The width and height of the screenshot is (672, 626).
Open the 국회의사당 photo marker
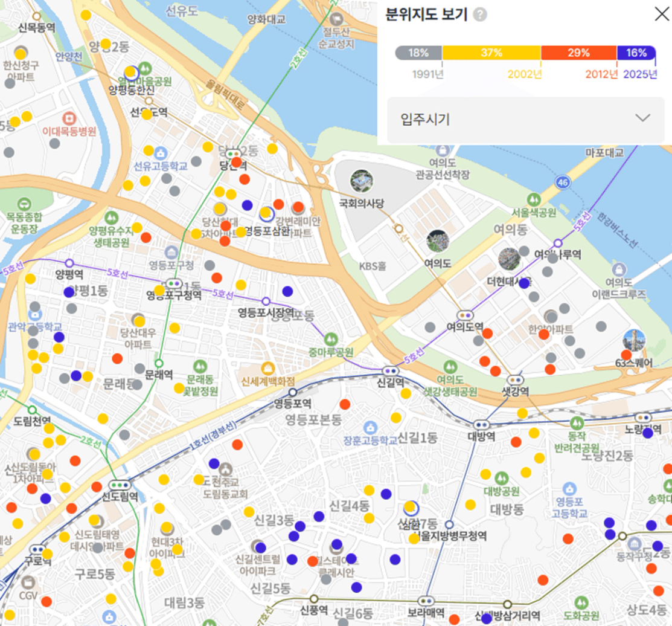362,181
